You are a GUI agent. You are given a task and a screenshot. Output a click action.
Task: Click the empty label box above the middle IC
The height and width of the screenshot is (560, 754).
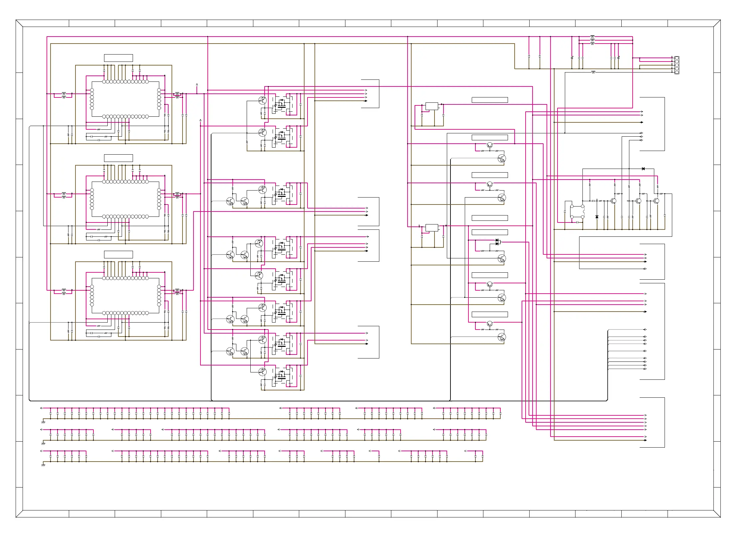(x=118, y=158)
